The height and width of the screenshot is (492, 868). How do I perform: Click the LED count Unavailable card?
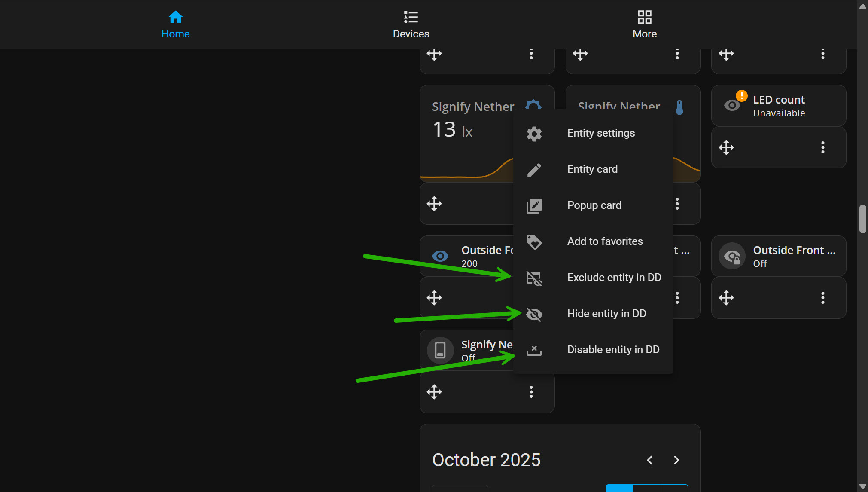click(778, 106)
